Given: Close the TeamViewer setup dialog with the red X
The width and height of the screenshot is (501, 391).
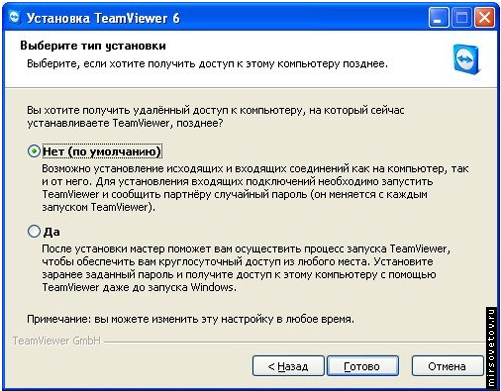Looking at the screenshot, I should (x=484, y=18).
